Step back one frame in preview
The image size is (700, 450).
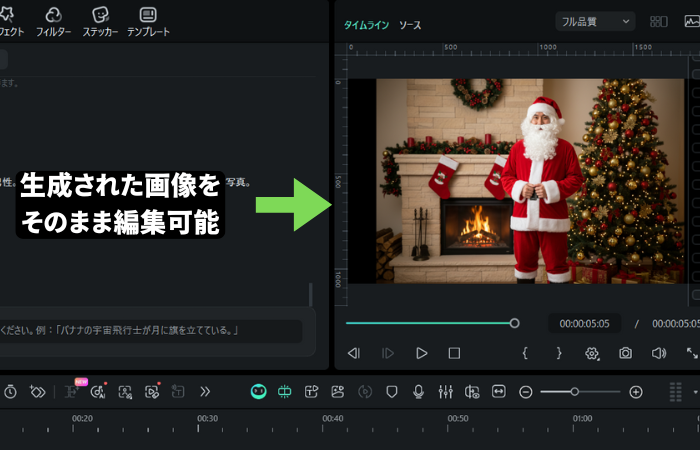[x=354, y=354]
